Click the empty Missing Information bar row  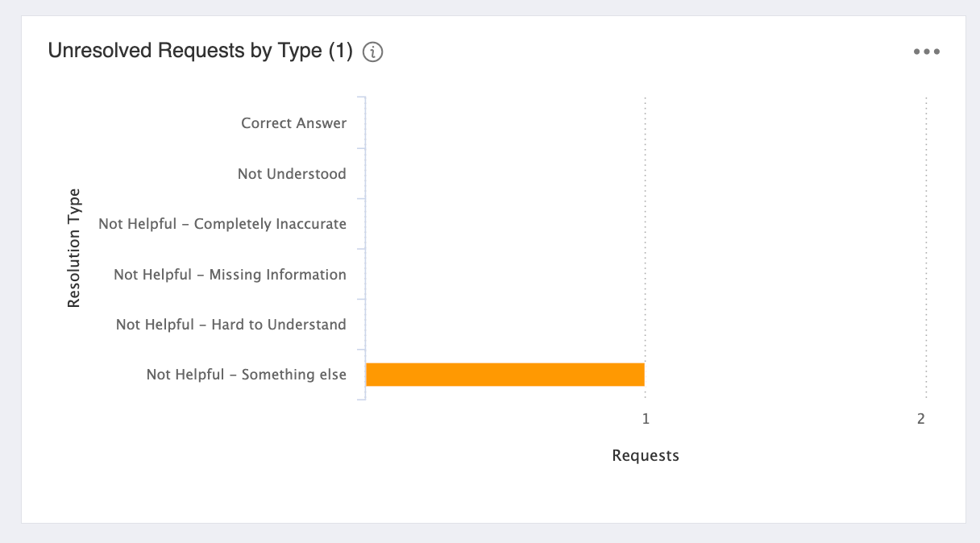646,275
